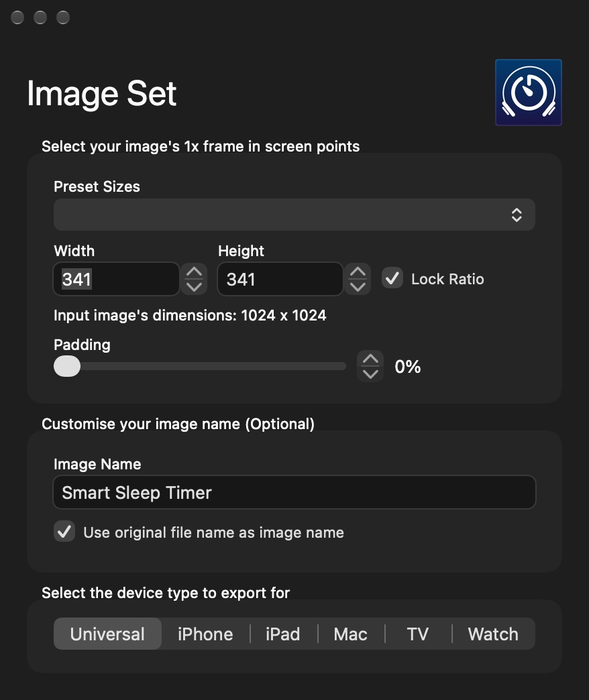The width and height of the screenshot is (589, 700).
Task: Increase Width using stepper up arrow
Action: [194, 272]
